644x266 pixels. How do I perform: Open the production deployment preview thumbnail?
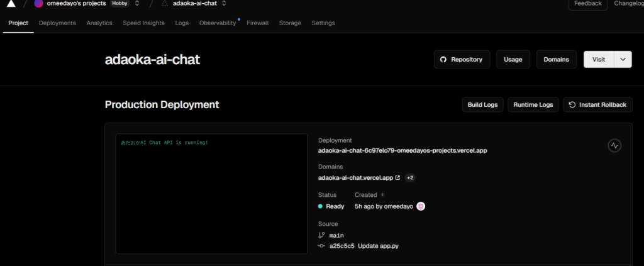point(211,194)
